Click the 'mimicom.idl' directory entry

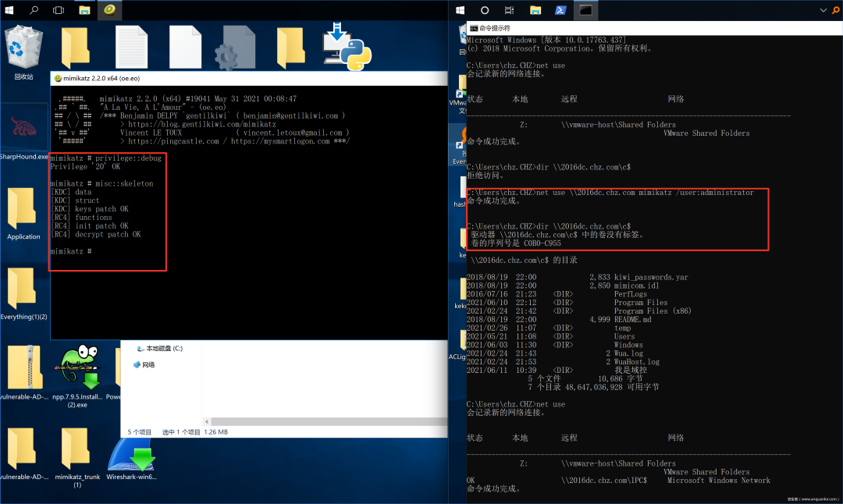coord(637,286)
